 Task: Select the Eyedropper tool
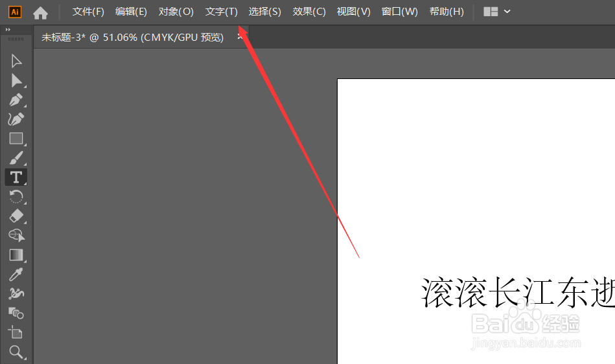tap(16, 275)
